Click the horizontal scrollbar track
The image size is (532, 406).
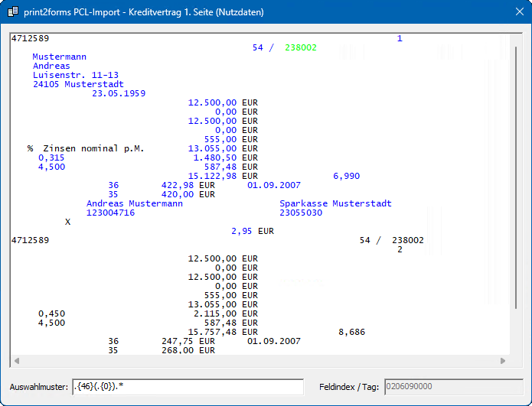pyautogui.click(x=259, y=361)
